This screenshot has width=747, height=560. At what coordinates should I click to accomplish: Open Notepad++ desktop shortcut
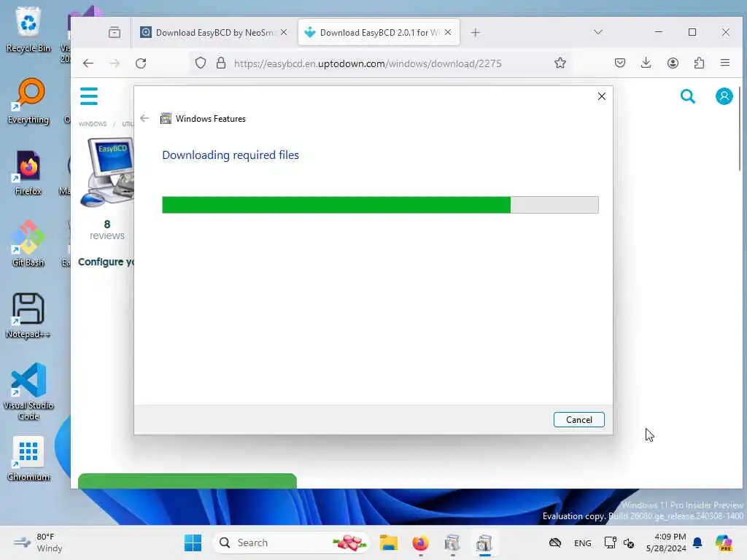click(28, 316)
